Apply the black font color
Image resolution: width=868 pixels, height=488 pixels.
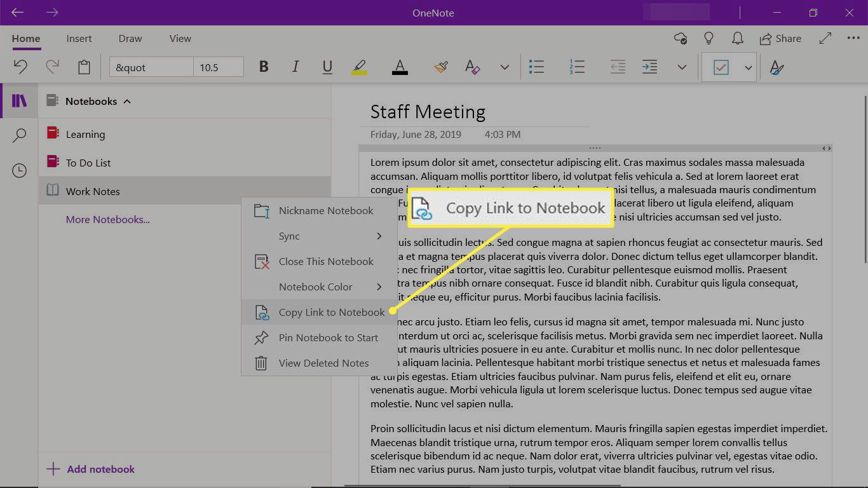(x=400, y=67)
